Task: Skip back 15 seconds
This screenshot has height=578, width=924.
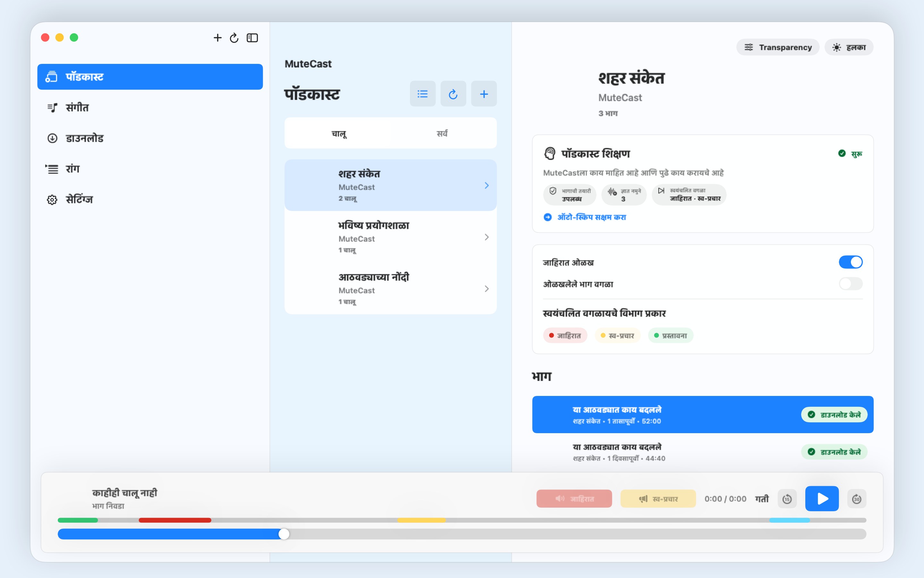Action: pyautogui.click(x=787, y=498)
